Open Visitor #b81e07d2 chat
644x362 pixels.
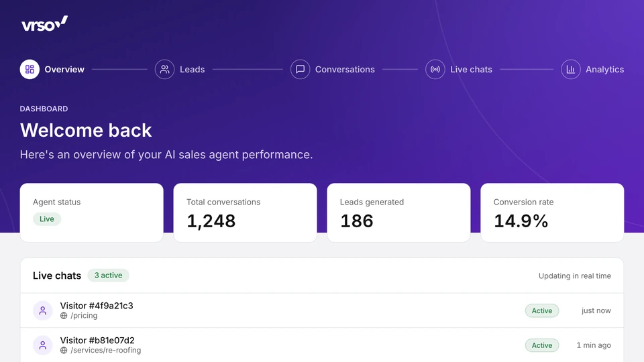tap(322, 345)
